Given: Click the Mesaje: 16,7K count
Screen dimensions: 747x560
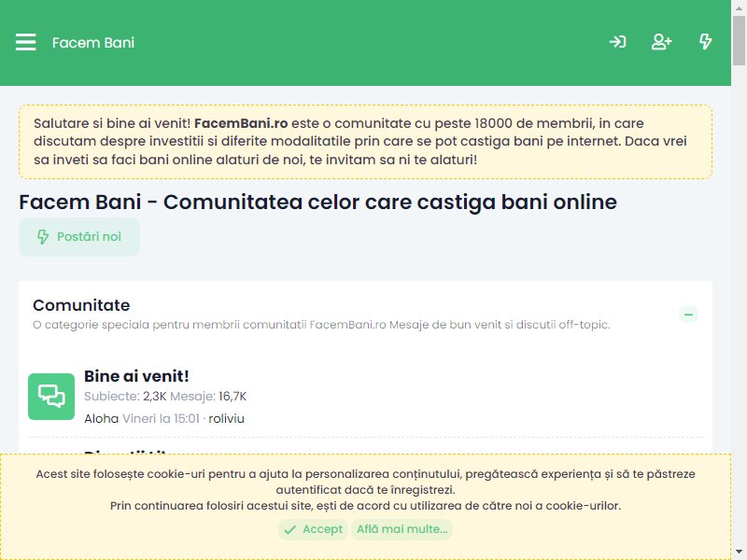Looking at the screenshot, I should pos(208,396).
